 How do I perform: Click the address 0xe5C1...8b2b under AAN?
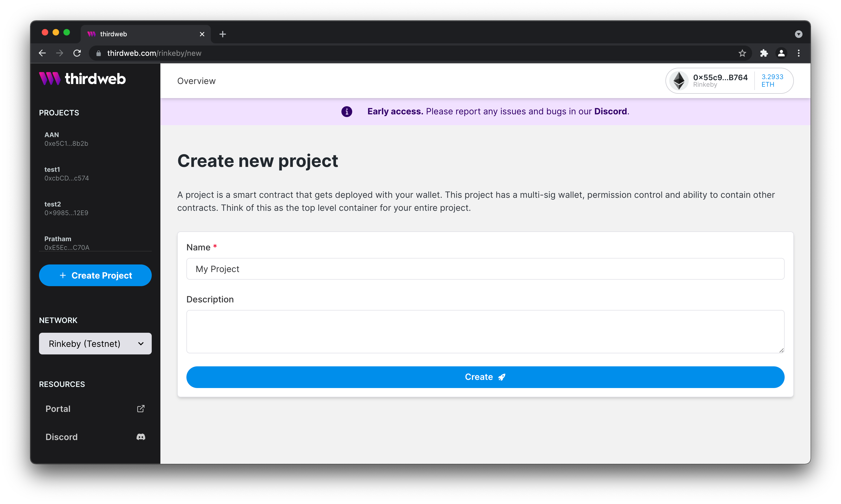coord(66,144)
